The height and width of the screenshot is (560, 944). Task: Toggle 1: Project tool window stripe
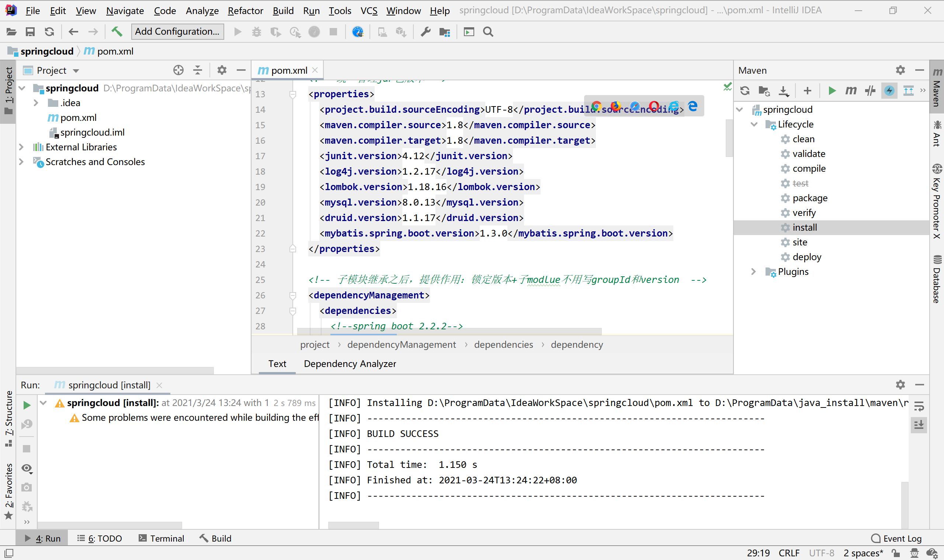[x=8, y=91]
